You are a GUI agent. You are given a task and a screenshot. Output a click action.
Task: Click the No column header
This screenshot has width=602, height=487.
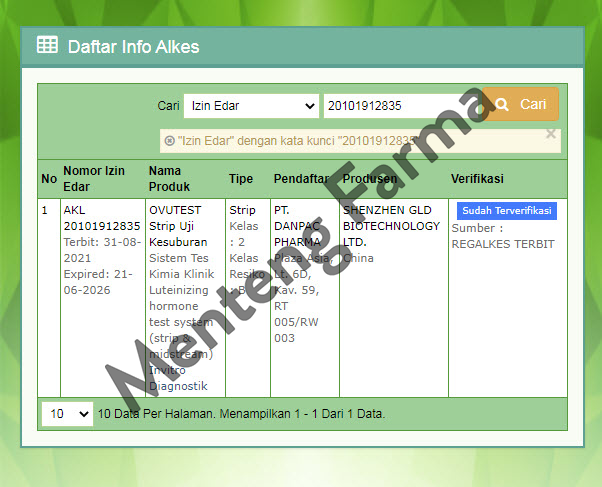tap(49, 179)
